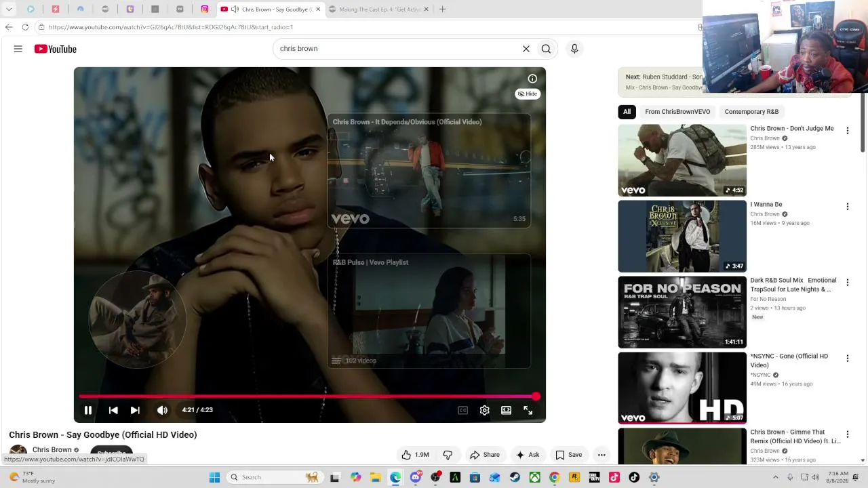
Task: Mute the tab via speaker icon
Action: [x=235, y=9]
